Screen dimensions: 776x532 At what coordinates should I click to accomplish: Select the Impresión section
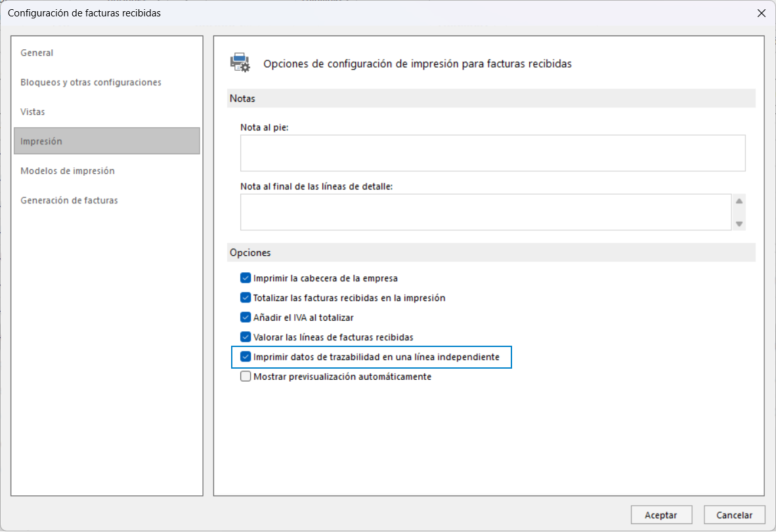coord(107,141)
